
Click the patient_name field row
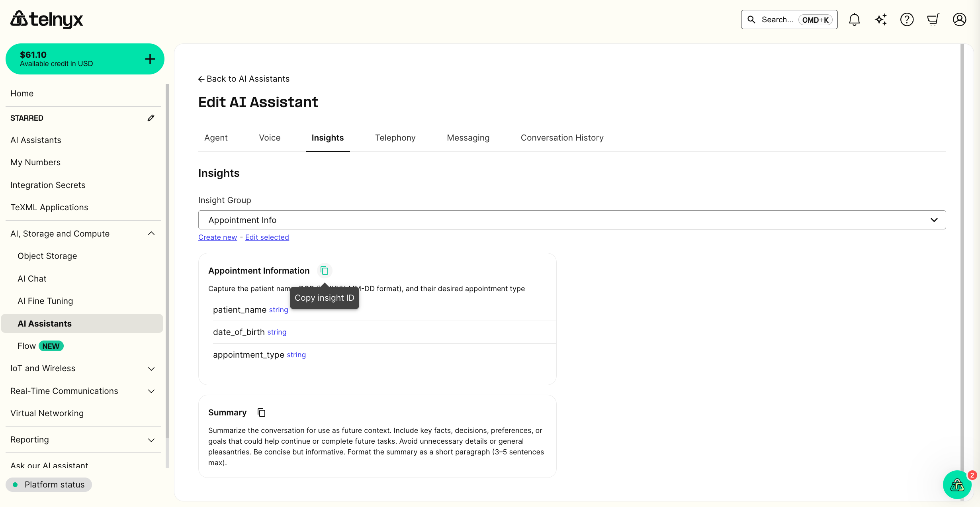[384, 310]
